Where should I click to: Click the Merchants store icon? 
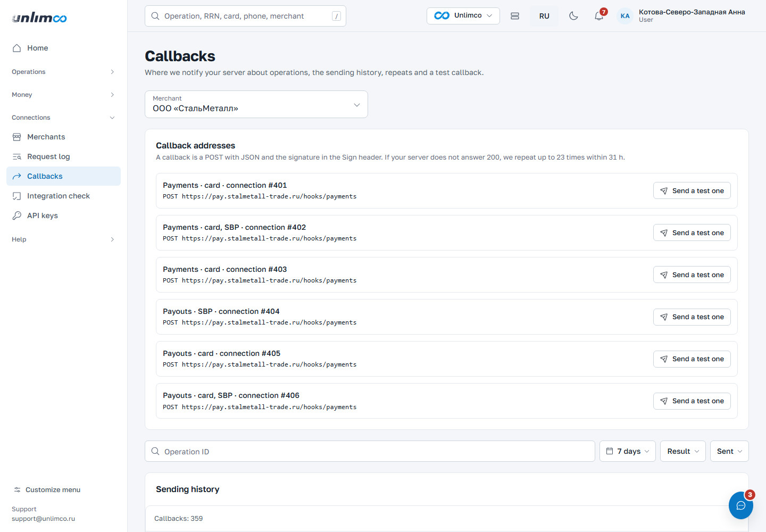click(17, 137)
